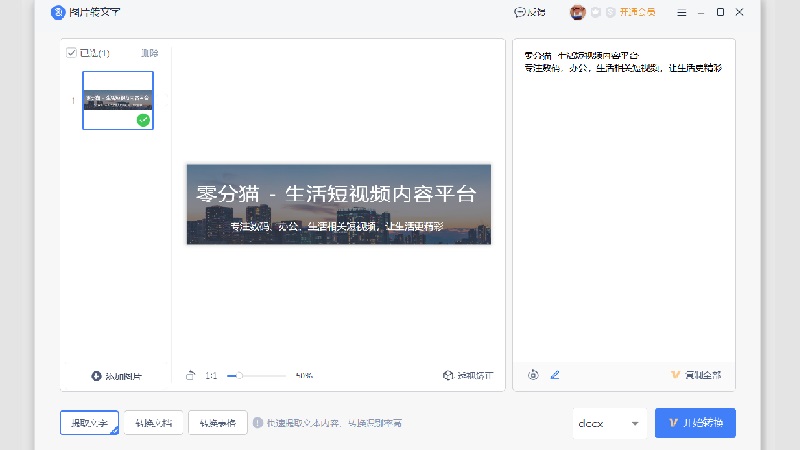Click the pencil edit icon in result panel
800x450 pixels.
555,375
